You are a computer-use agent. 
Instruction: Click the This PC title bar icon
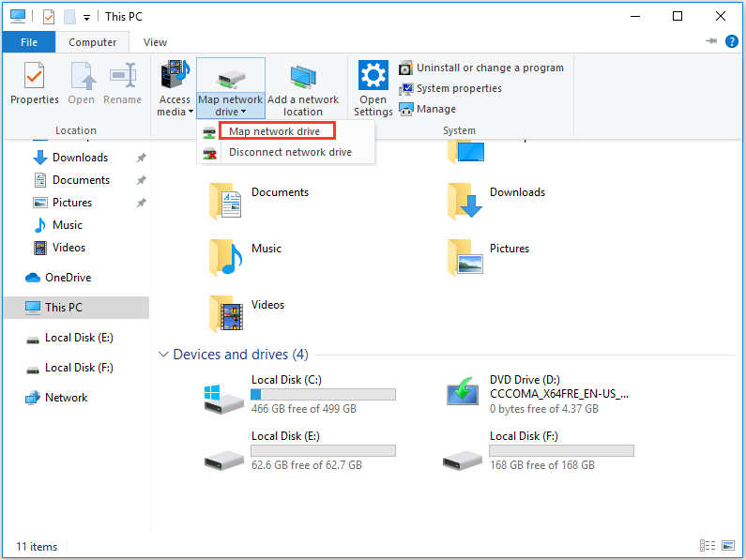coord(18,16)
